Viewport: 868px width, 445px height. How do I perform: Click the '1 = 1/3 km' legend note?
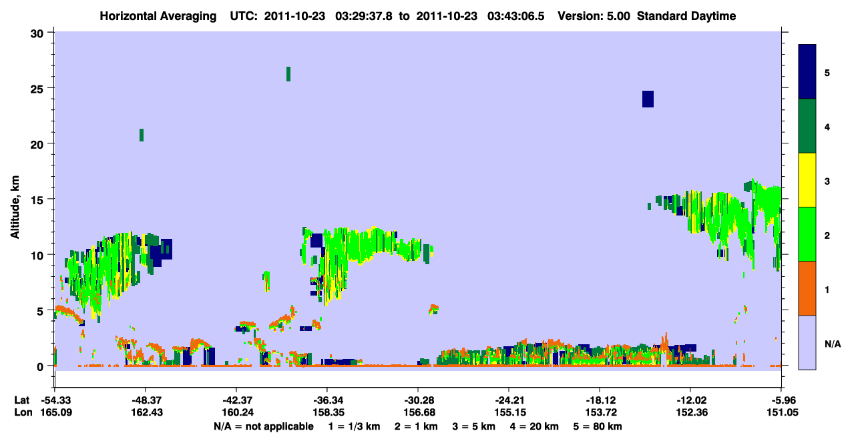(354, 426)
